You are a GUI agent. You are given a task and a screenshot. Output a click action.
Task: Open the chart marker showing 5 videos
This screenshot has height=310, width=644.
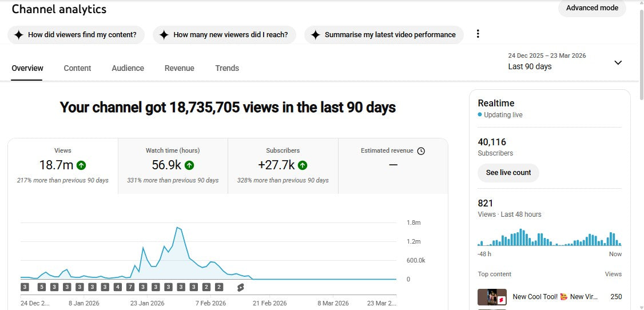tap(42, 287)
